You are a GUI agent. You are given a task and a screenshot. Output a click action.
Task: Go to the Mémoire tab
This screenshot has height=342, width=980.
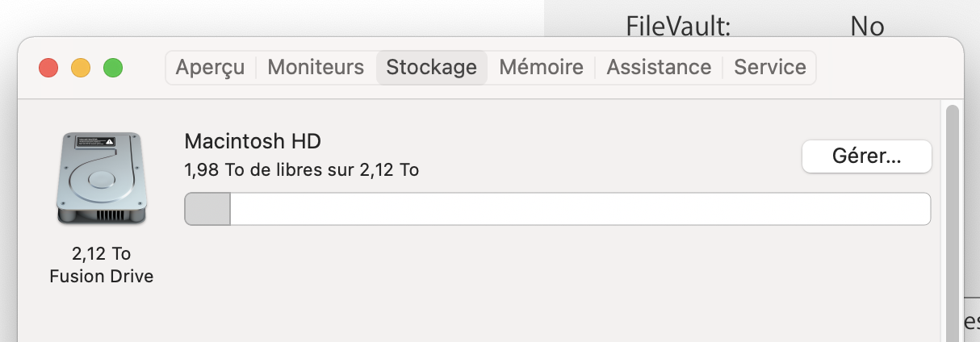(541, 67)
